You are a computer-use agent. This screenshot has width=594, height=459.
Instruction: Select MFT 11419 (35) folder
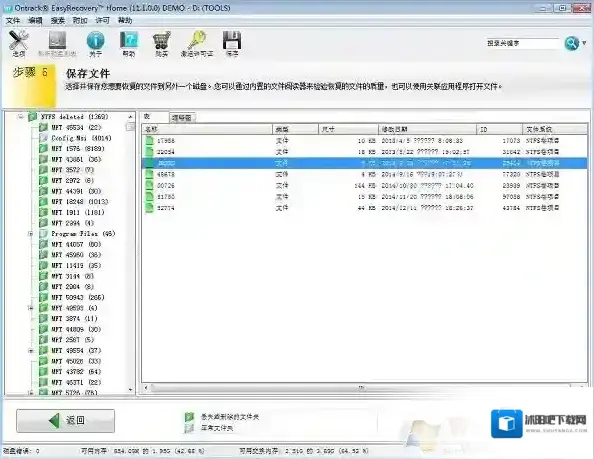coord(76,265)
